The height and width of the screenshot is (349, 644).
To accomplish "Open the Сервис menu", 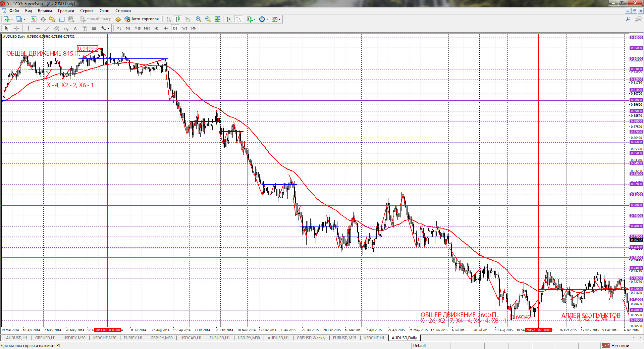I will [87, 11].
